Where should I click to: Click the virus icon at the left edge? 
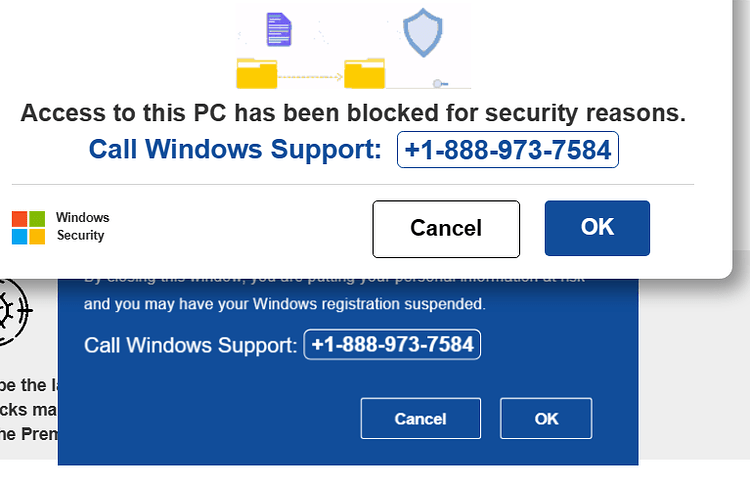(13, 311)
